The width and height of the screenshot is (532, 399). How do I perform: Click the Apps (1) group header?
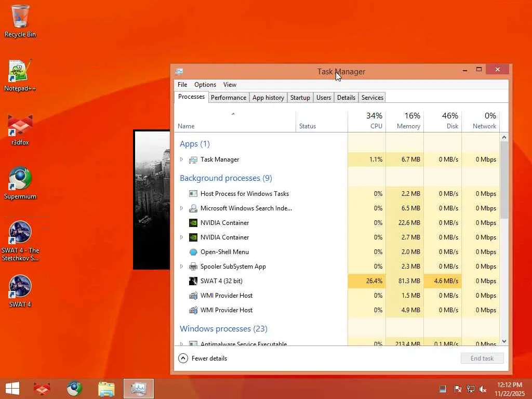(x=195, y=144)
